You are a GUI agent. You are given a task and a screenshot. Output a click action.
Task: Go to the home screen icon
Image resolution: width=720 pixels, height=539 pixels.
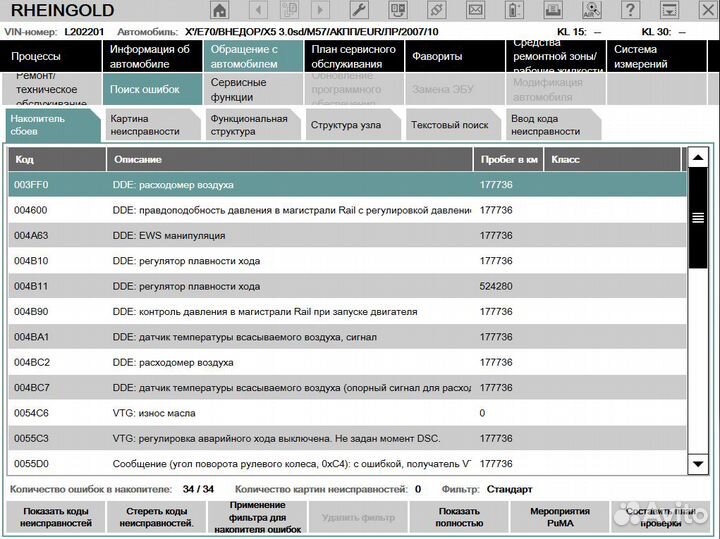pos(219,10)
